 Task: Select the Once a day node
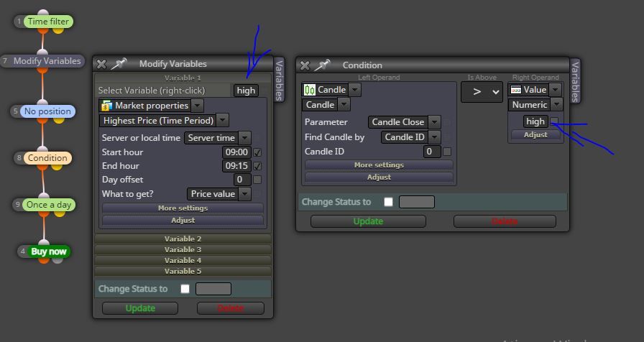(49, 205)
